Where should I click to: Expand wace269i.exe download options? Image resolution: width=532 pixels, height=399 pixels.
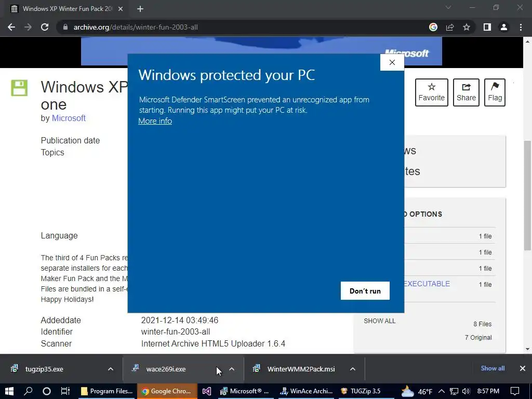tap(232, 369)
